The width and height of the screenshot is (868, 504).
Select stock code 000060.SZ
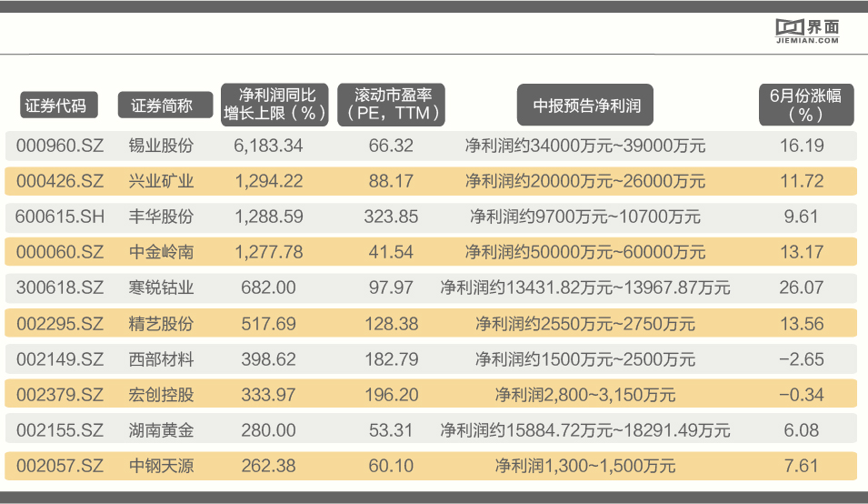point(60,252)
